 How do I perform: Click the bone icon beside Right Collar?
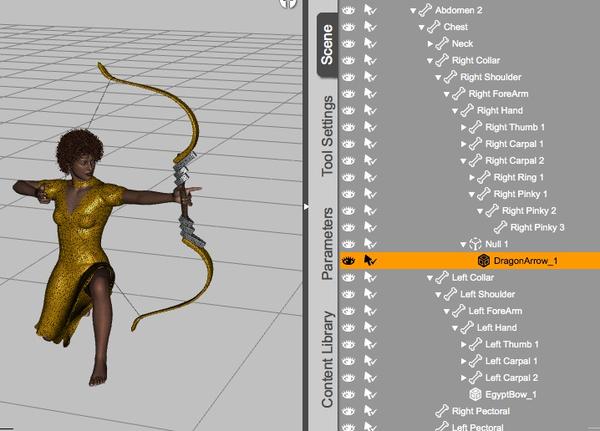pyautogui.click(x=442, y=60)
